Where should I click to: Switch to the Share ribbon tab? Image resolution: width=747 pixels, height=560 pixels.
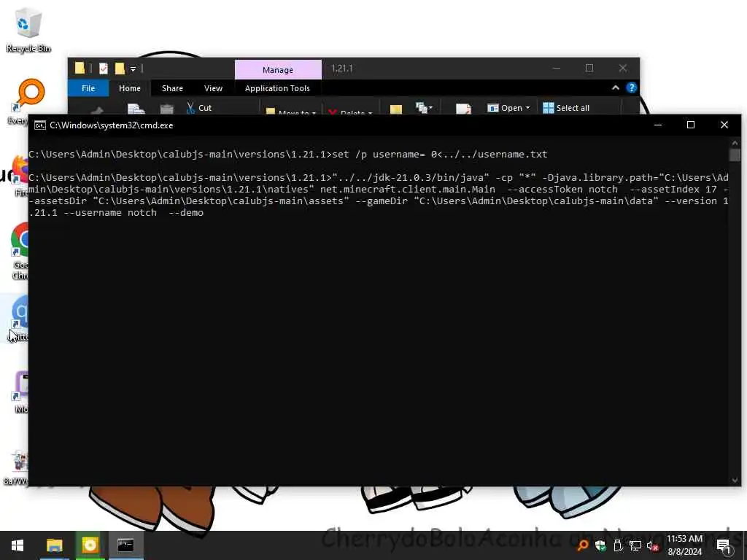tap(172, 88)
